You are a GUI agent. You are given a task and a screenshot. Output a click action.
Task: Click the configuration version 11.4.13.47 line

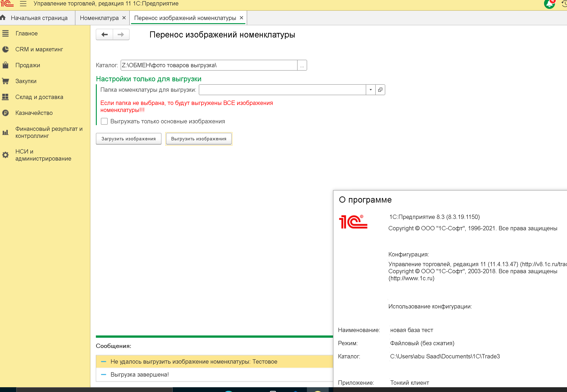[x=477, y=264]
